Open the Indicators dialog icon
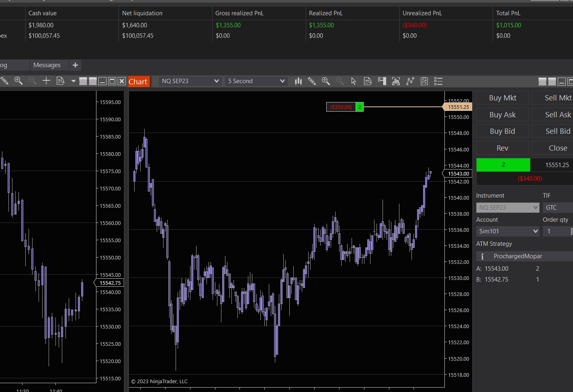Image resolution: width=573 pixels, height=392 pixels. [x=396, y=81]
